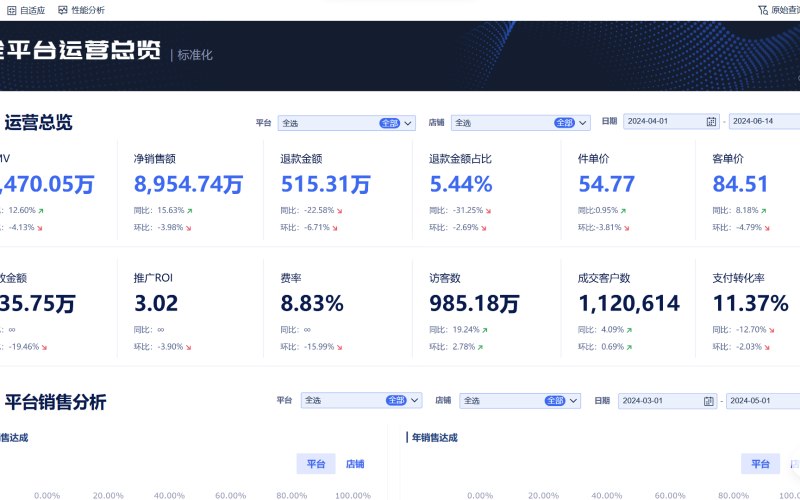Click 全部 badge in 运营总览 店铺 filter
Screen dimensions: 800x500
click(564, 123)
